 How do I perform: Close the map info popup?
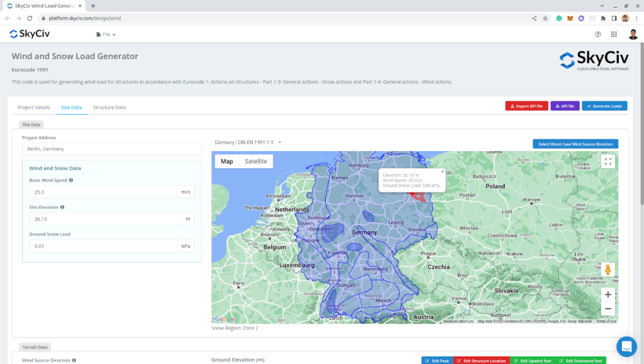[x=442, y=171]
